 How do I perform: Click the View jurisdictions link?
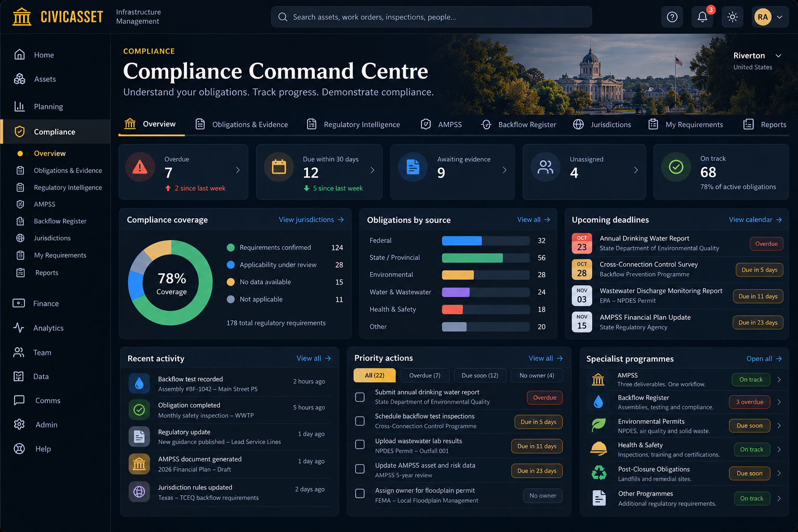pyautogui.click(x=311, y=220)
